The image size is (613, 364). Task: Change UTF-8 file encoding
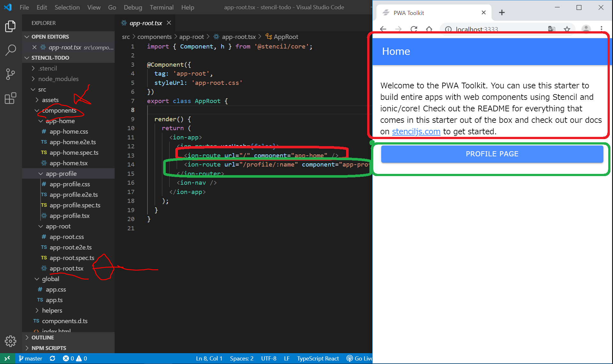(269, 359)
